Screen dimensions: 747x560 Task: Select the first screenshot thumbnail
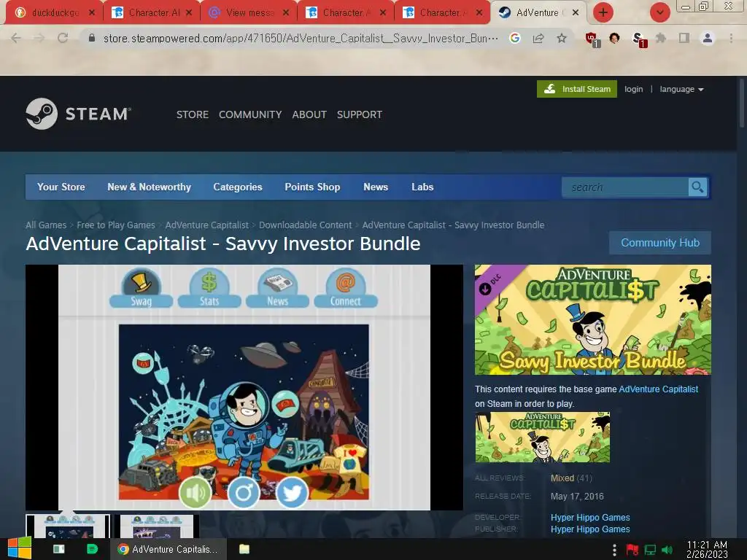click(68, 526)
